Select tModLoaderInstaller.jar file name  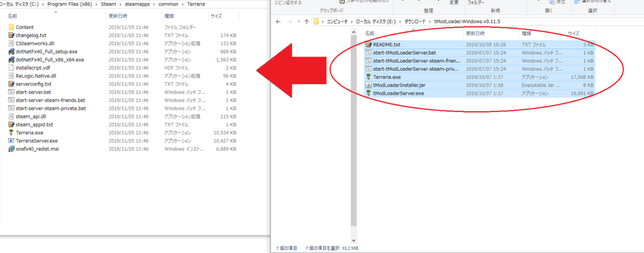pyautogui.click(x=398, y=85)
